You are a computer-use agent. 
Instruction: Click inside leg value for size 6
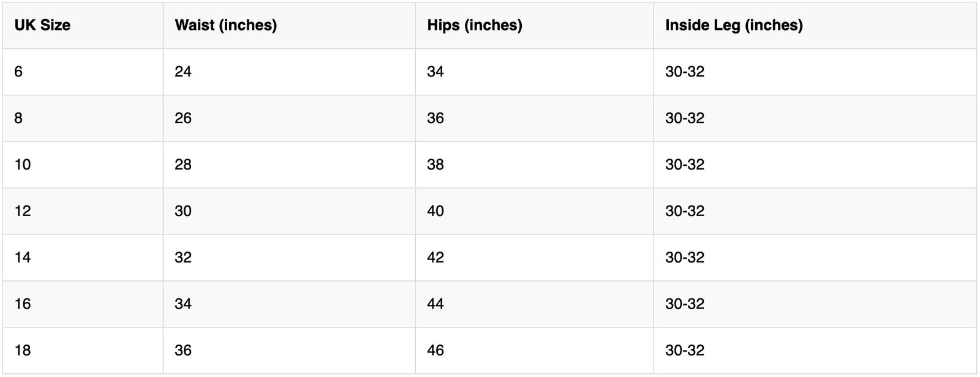pos(685,72)
